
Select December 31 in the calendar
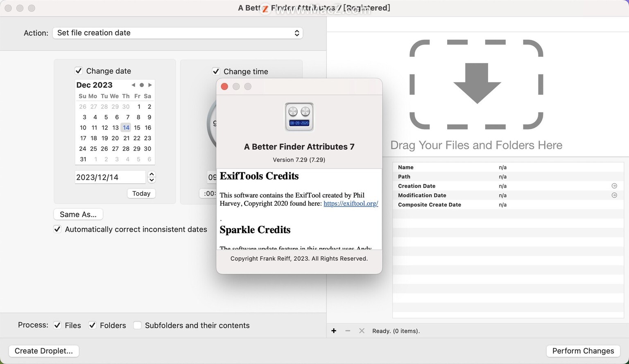click(83, 159)
